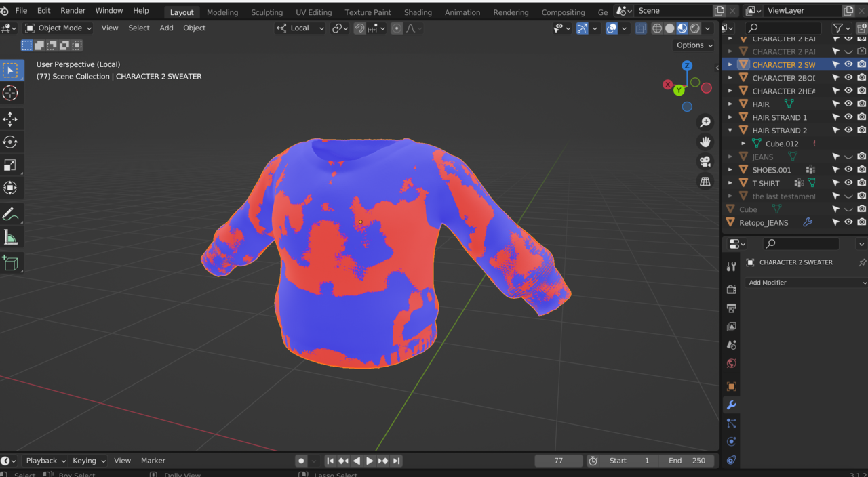
Task: Open the Object properties tab
Action: [x=731, y=387]
